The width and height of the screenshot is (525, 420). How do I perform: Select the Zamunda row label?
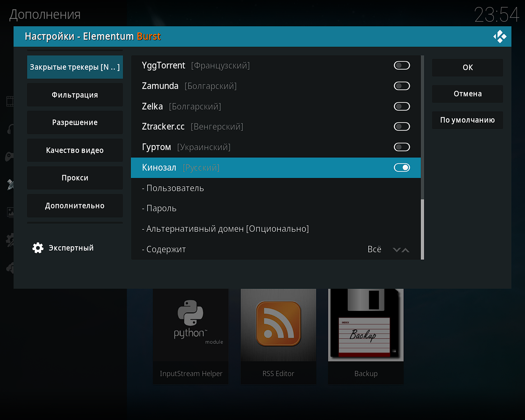(160, 86)
